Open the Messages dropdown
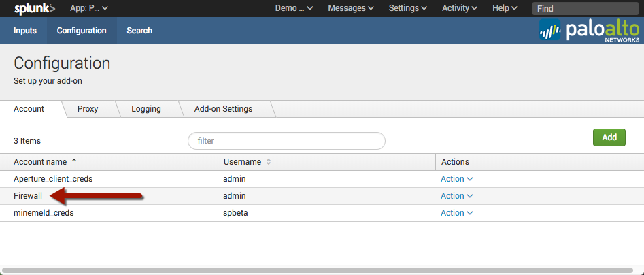 tap(351, 8)
